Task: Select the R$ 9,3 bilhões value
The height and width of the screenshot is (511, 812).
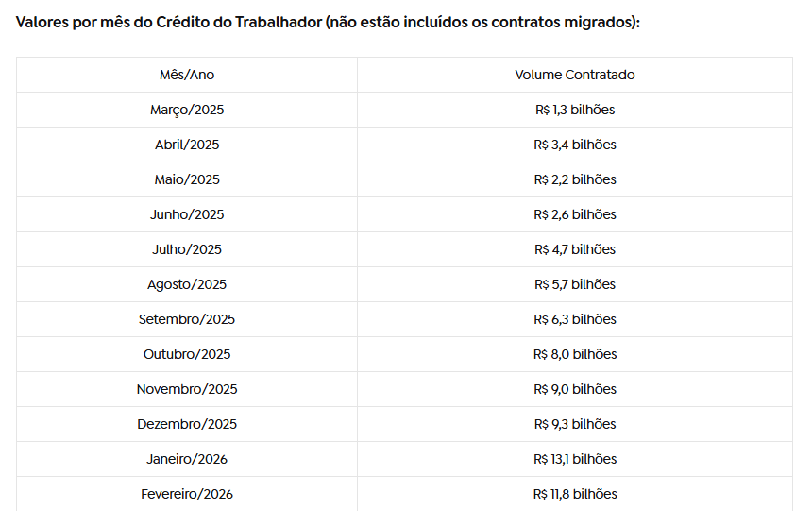Action: pos(575,424)
